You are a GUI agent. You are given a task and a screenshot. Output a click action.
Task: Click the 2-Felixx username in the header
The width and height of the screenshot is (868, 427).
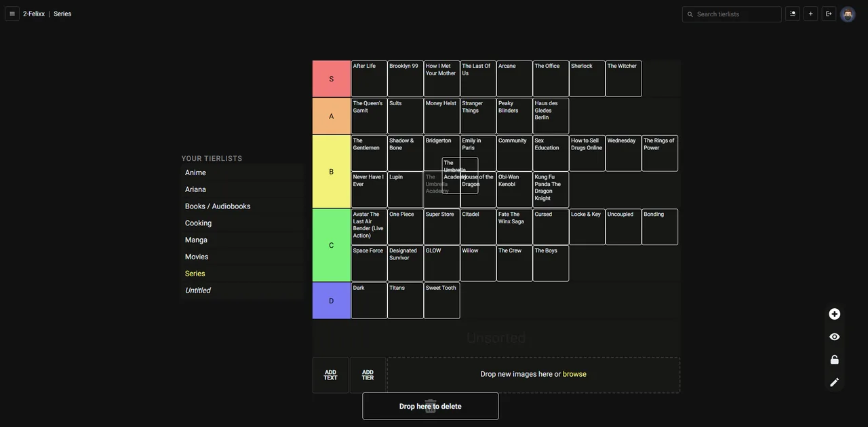click(x=34, y=14)
